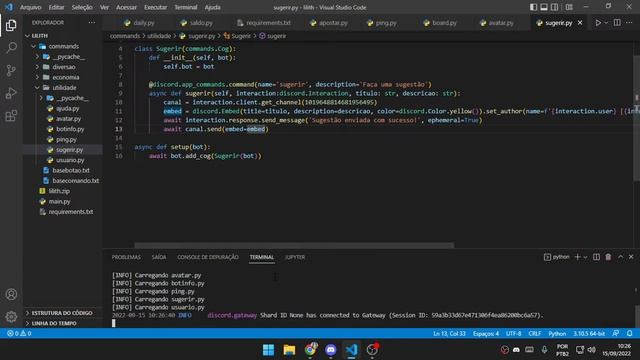Open the Extensions view
This screenshot has width=640, height=360.
11,116
